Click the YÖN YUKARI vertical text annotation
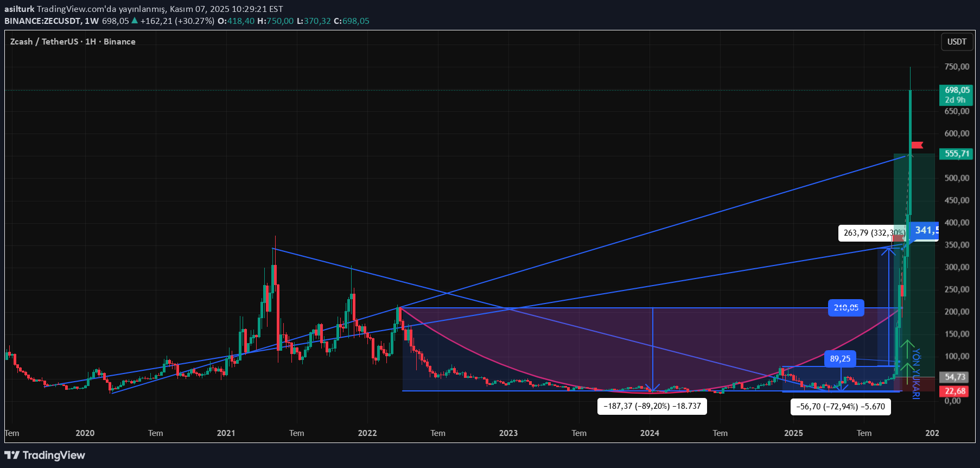The width and height of the screenshot is (980, 468). 916,374
